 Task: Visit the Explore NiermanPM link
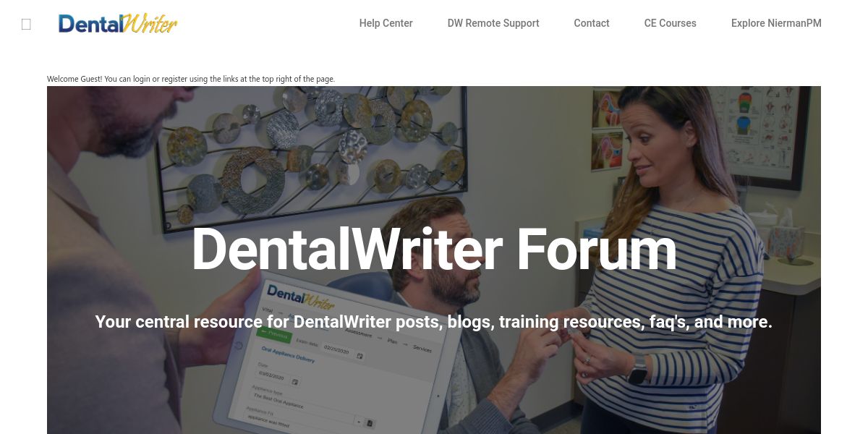coord(776,23)
